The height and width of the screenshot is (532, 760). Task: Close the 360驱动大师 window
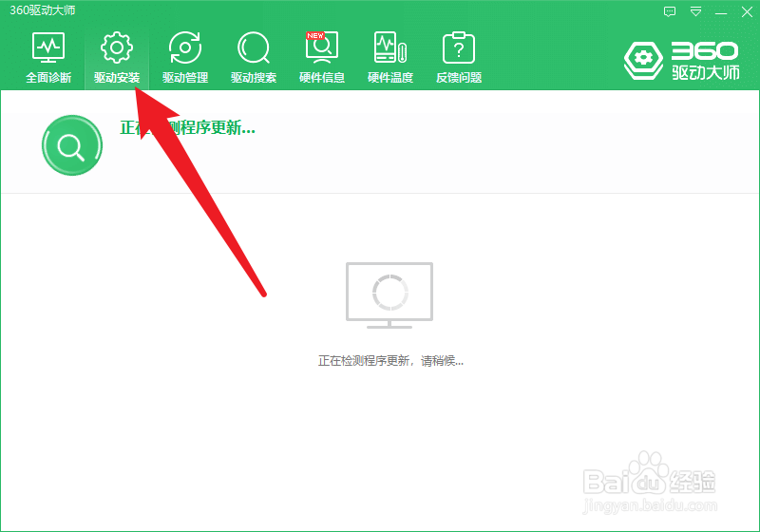[747, 11]
